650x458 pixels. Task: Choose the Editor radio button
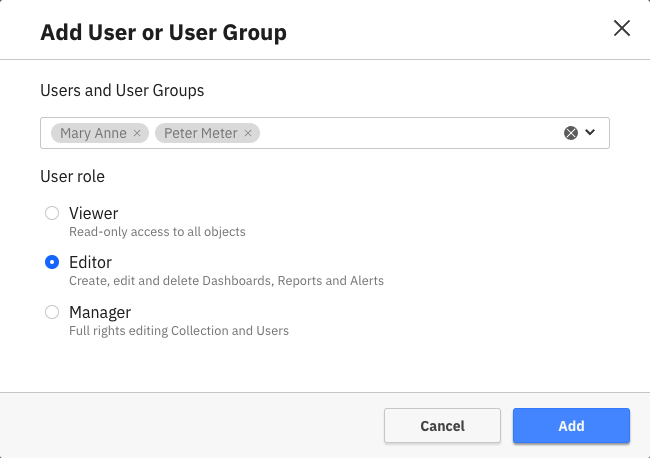click(52, 263)
